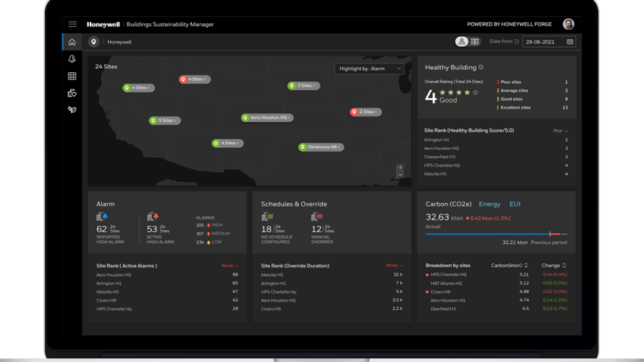Switch to the EUI tab
Screen dimensions: 644x362
pos(515,204)
